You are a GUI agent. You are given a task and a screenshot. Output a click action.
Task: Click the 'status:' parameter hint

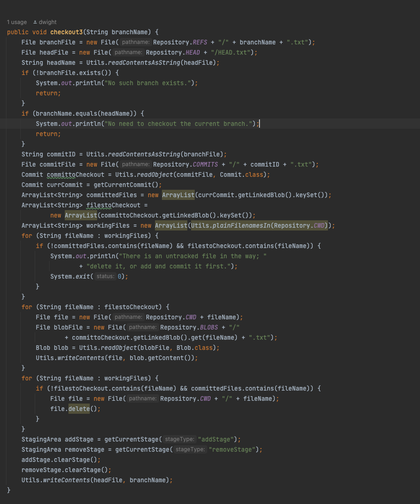tap(105, 276)
